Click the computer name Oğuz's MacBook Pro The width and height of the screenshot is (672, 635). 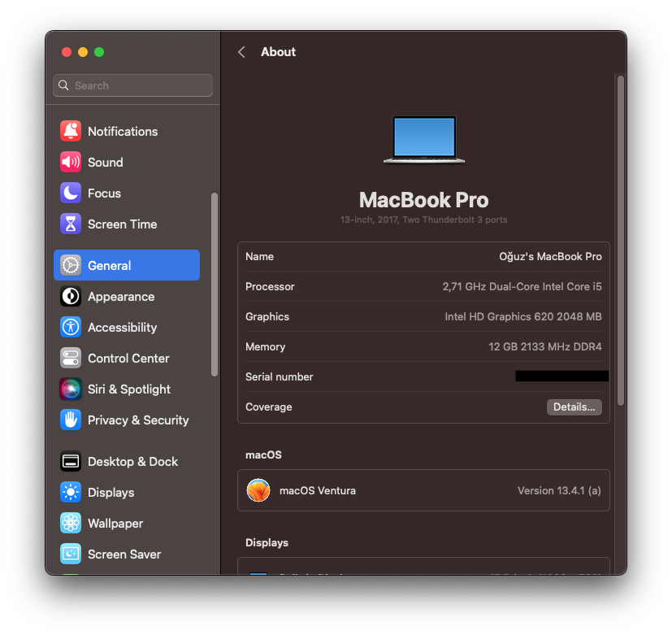click(x=550, y=256)
